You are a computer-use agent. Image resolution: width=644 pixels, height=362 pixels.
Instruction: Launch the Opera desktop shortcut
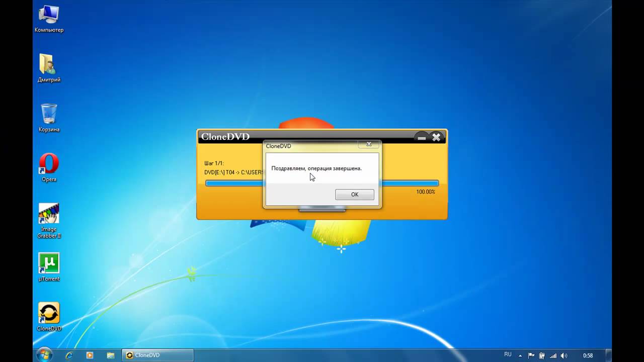coord(49,168)
